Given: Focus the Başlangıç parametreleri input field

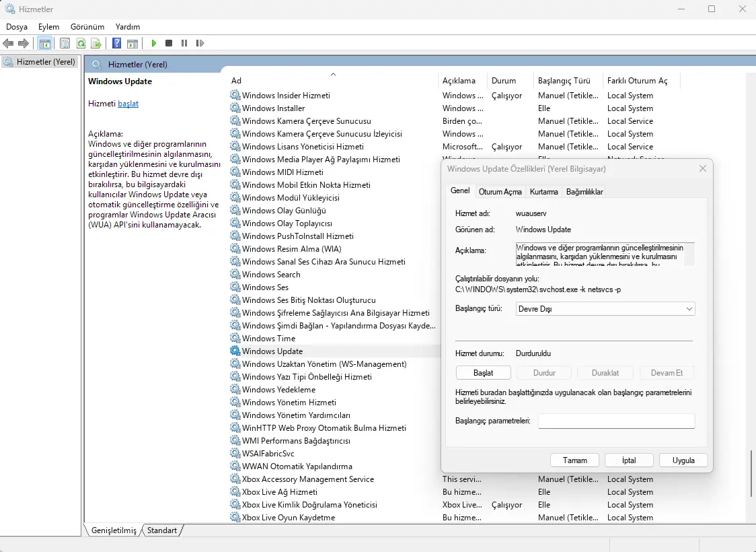Looking at the screenshot, I should (617, 421).
